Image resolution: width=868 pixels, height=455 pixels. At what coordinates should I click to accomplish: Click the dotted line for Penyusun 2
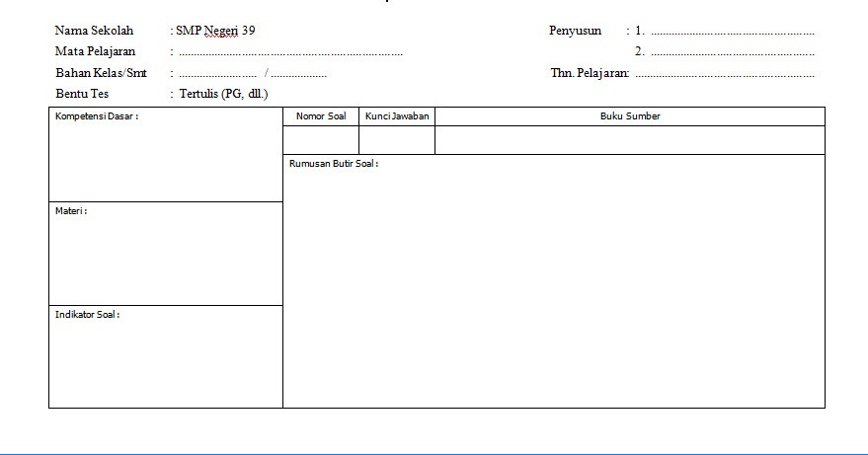click(733, 54)
